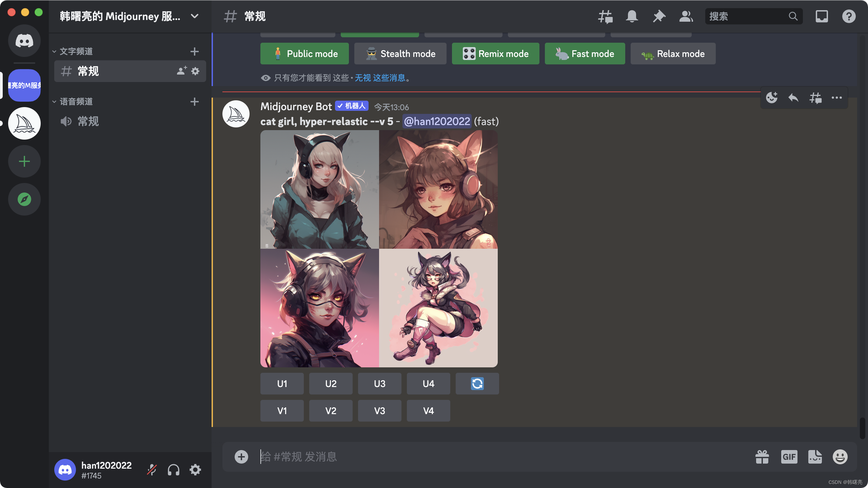
Task: Click the notification bell icon
Action: (x=632, y=16)
